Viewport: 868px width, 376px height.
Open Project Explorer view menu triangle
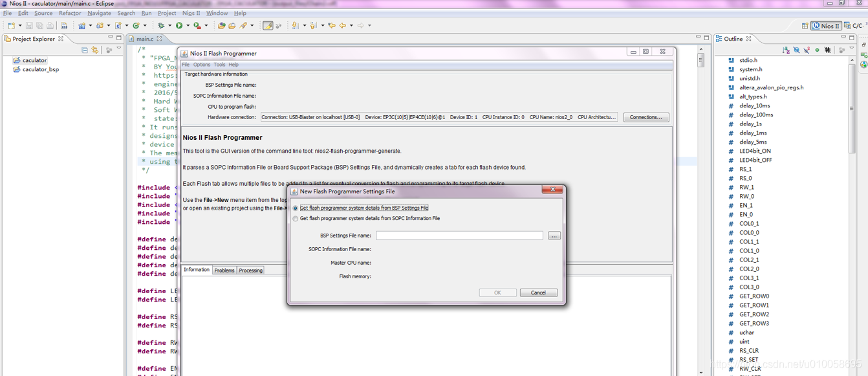coord(119,49)
